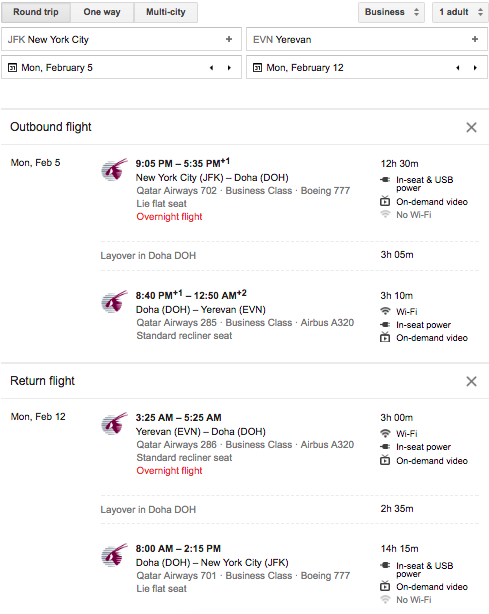The image size is (489, 614).
Task: Click Qatar Airways logo for flight 702
Action: (x=114, y=170)
